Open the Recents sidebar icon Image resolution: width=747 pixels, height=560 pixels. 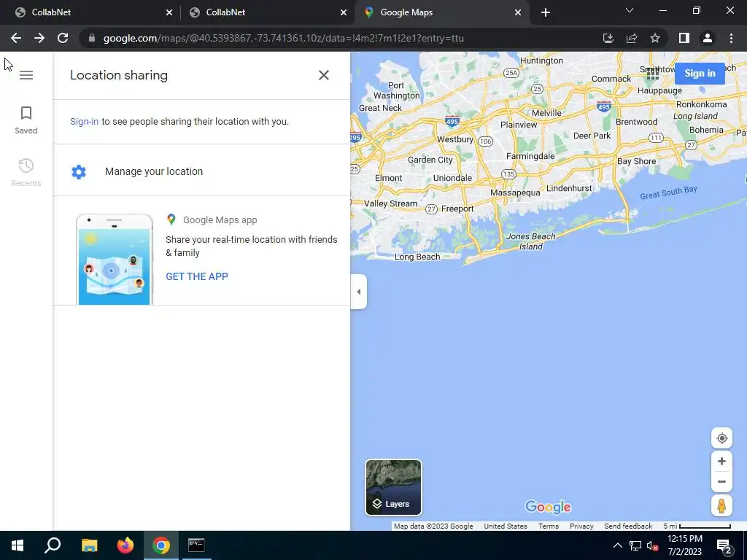26,172
